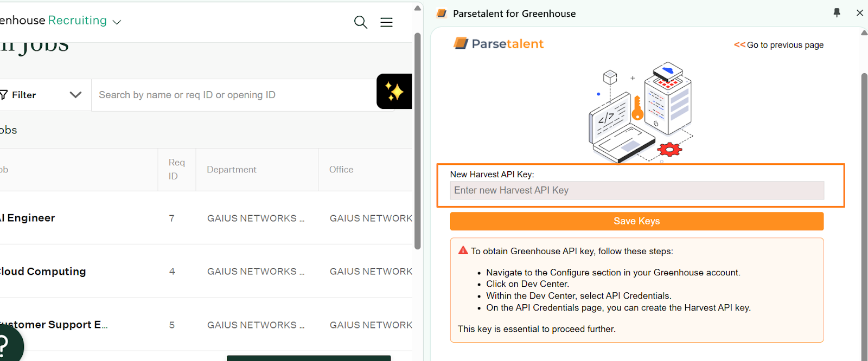Click 'Navigate to the Configure section' step
The width and height of the screenshot is (868, 361).
(x=613, y=273)
